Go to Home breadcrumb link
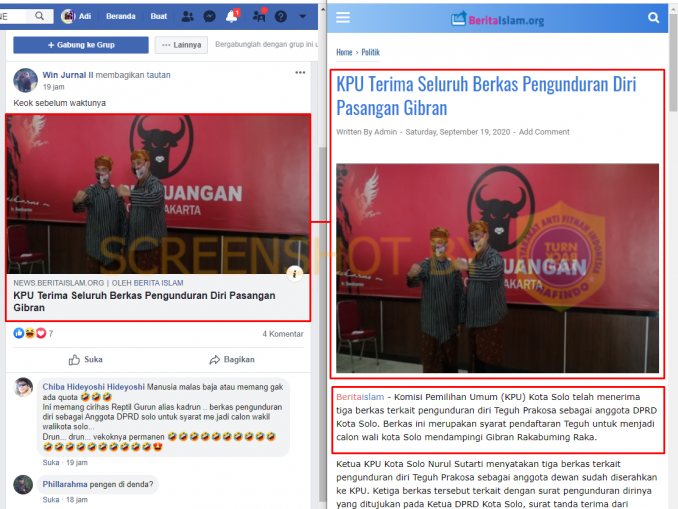This screenshot has width=678, height=509. coord(344,52)
